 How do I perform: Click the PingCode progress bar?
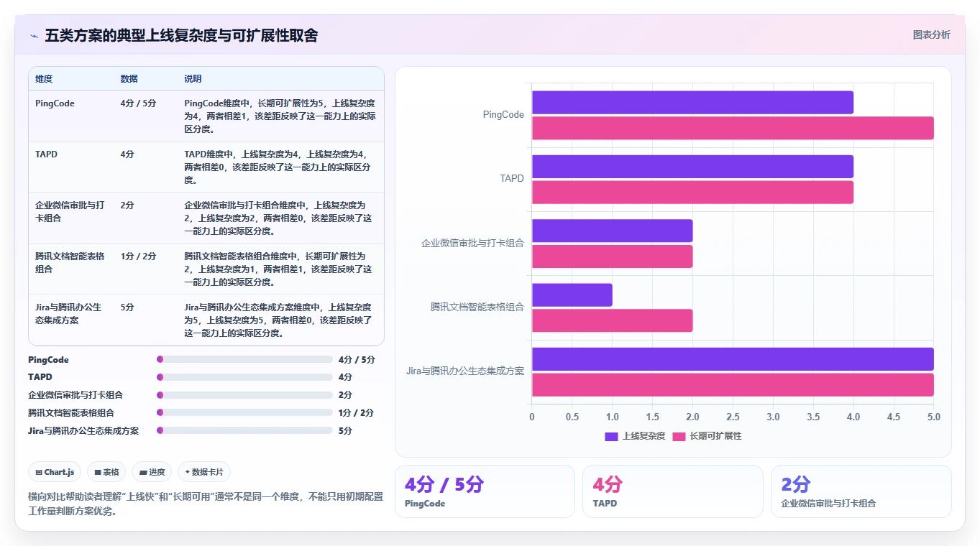[245, 359]
